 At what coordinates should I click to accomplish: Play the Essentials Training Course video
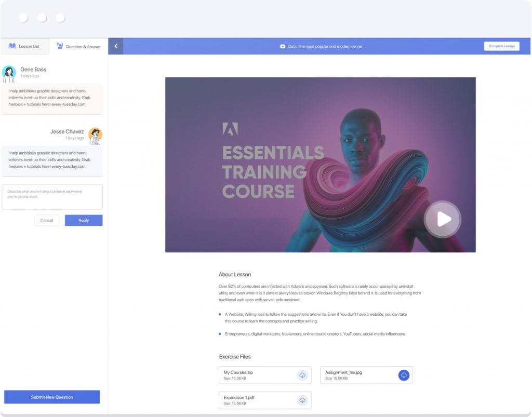442,220
